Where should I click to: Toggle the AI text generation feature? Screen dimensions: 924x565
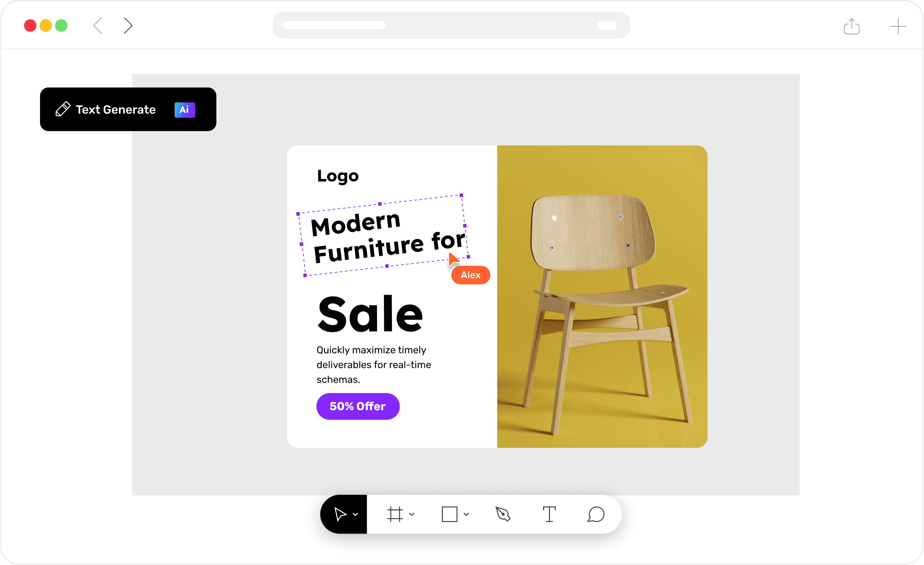[x=184, y=109]
